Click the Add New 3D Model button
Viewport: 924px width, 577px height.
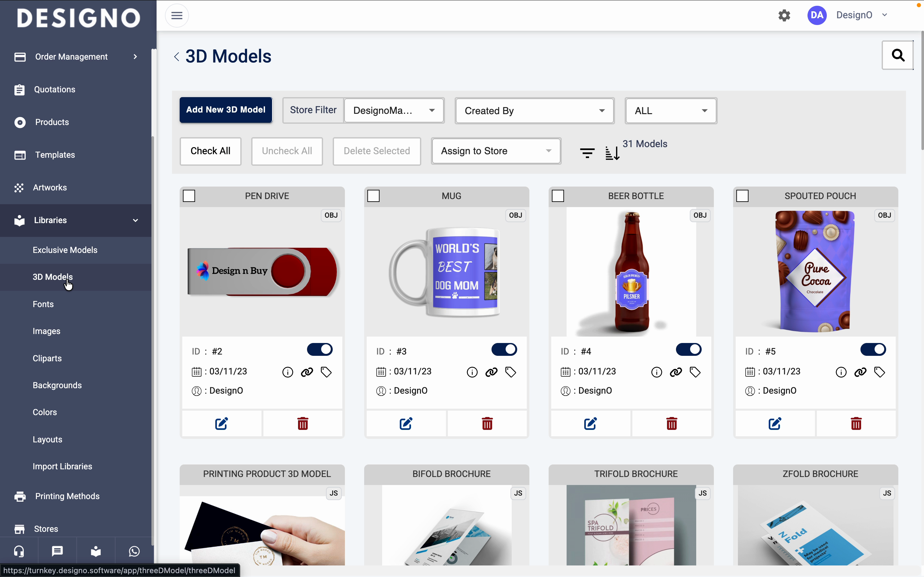tap(226, 110)
